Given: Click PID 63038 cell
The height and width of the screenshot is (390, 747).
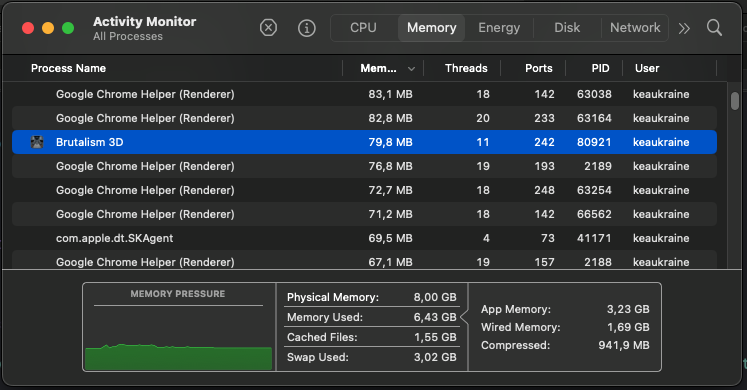Looking at the screenshot, I should [x=594, y=94].
